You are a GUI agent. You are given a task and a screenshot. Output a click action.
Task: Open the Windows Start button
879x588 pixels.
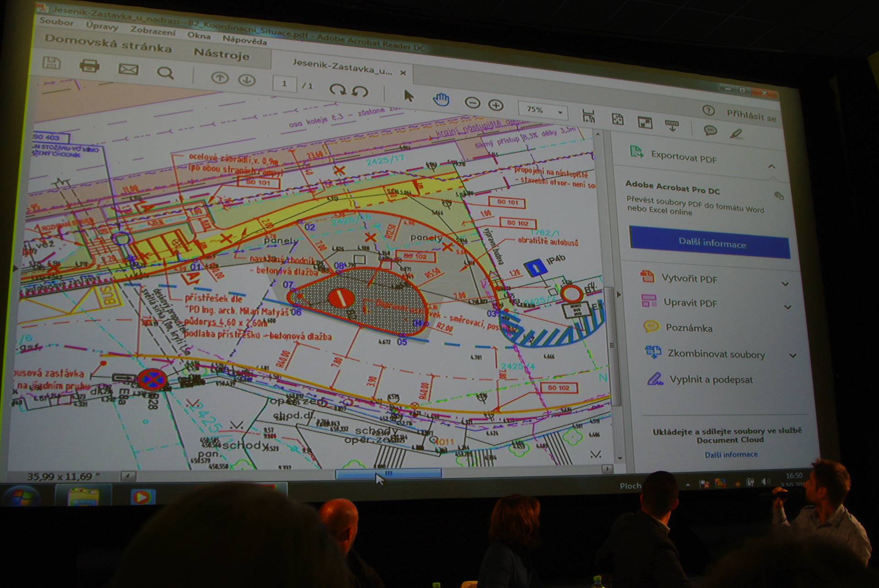(21, 496)
